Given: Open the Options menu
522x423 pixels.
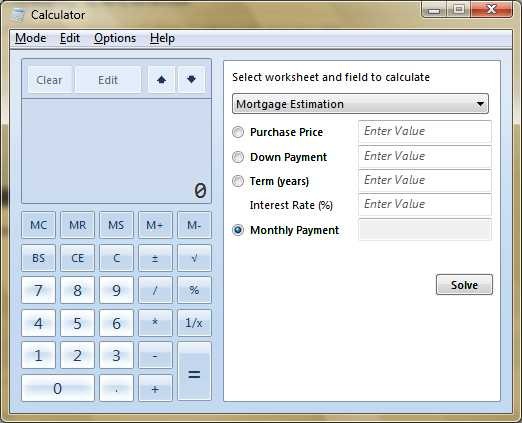Looking at the screenshot, I should (115, 38).
